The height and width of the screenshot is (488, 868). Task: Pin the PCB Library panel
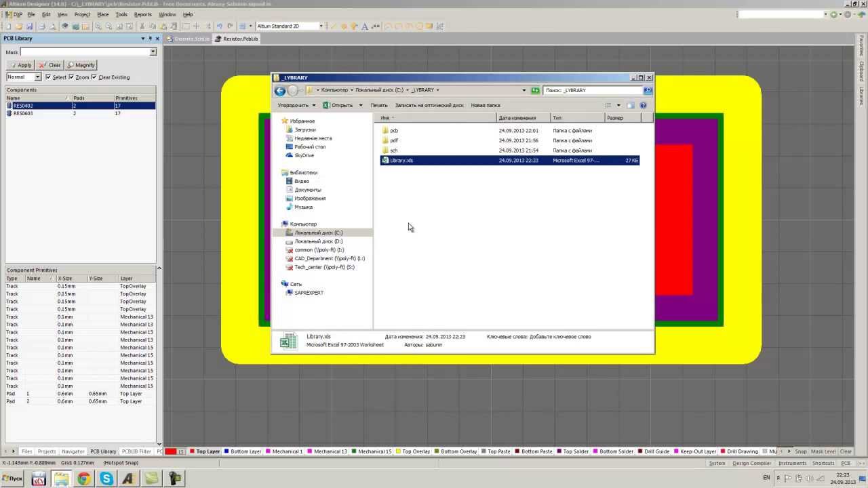coord(151,39)
